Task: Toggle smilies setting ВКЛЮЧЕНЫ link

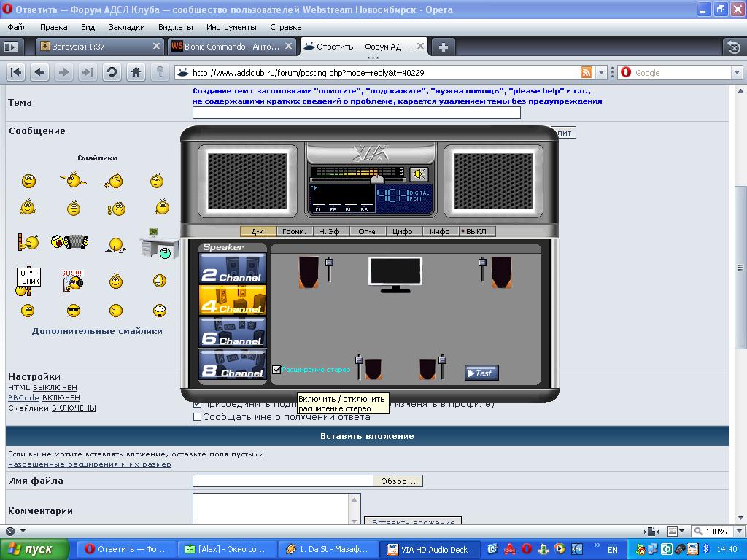Action: point(74,408)
